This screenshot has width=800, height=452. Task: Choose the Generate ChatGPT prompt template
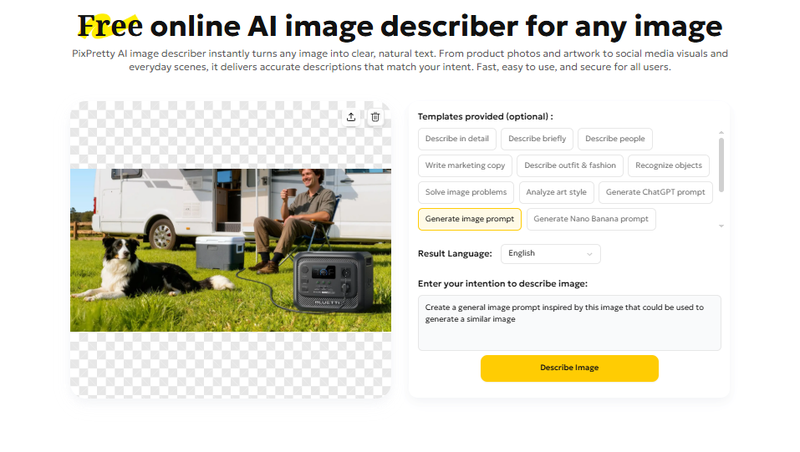click(655, 192)
